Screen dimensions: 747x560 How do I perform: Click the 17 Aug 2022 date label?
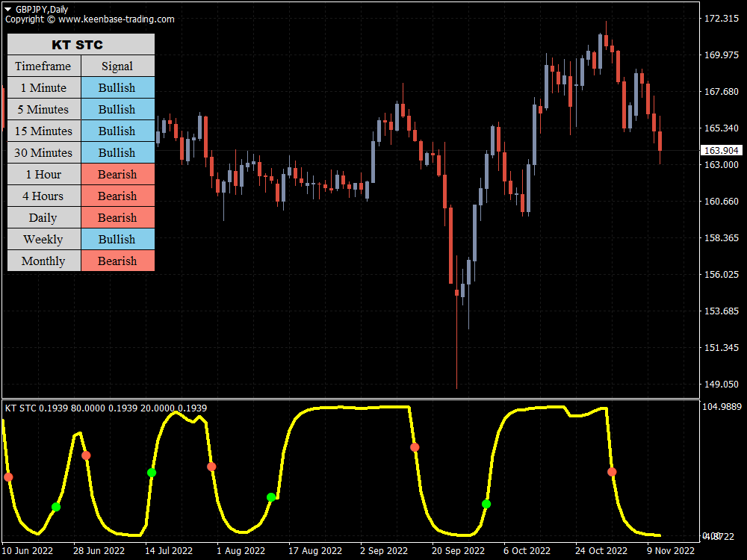(315, 551)
